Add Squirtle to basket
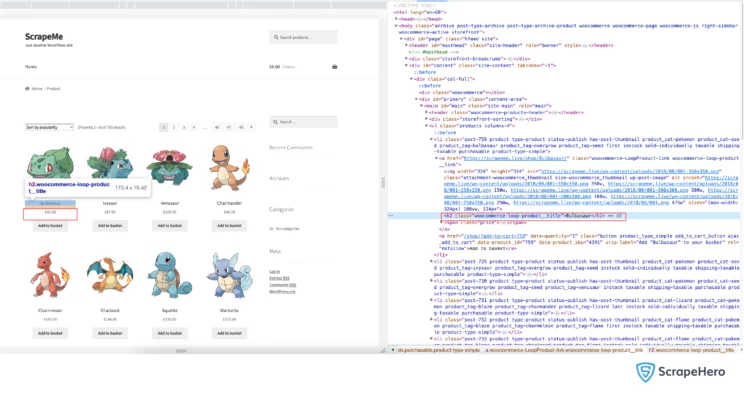Screen dimensions: 744x396 point(169,333)
